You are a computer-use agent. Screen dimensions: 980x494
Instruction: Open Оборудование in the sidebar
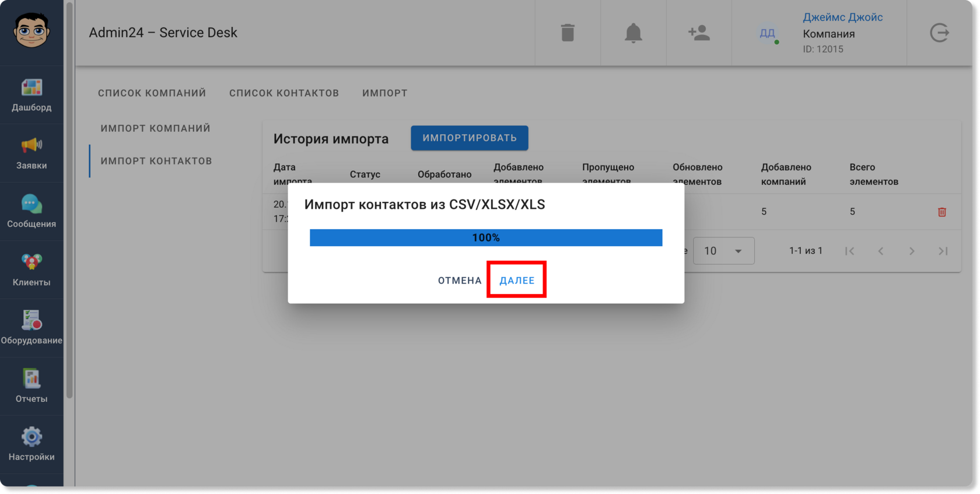tap(32, 320)
